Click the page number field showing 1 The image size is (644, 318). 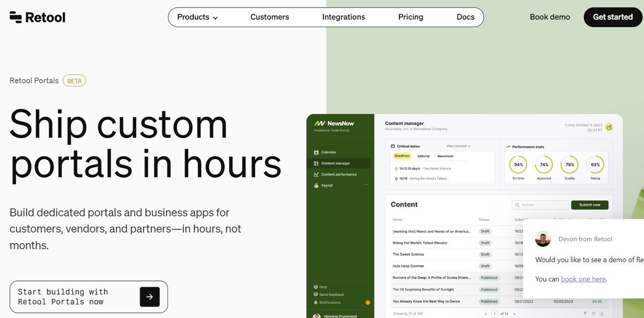(495, 314)
